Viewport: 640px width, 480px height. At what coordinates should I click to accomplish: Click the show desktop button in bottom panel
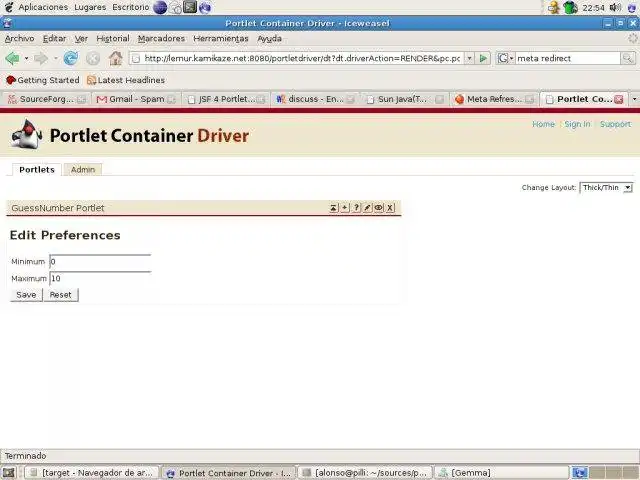(x=9, y=473)
